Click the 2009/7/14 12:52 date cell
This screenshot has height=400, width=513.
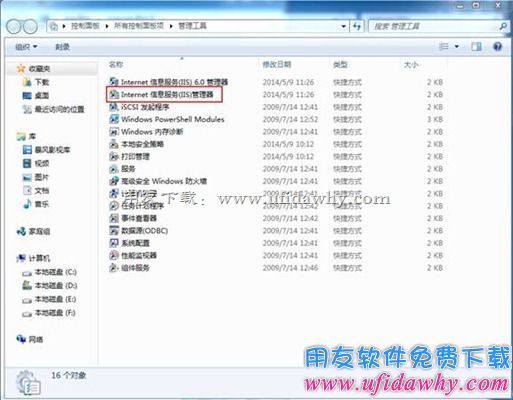tap(290, 119)
